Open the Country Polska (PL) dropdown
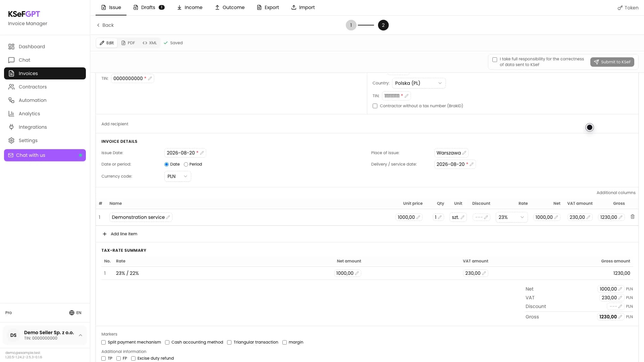Image resolution: width=644 pixels, height=362 pixels. click(x=419, y=83)
